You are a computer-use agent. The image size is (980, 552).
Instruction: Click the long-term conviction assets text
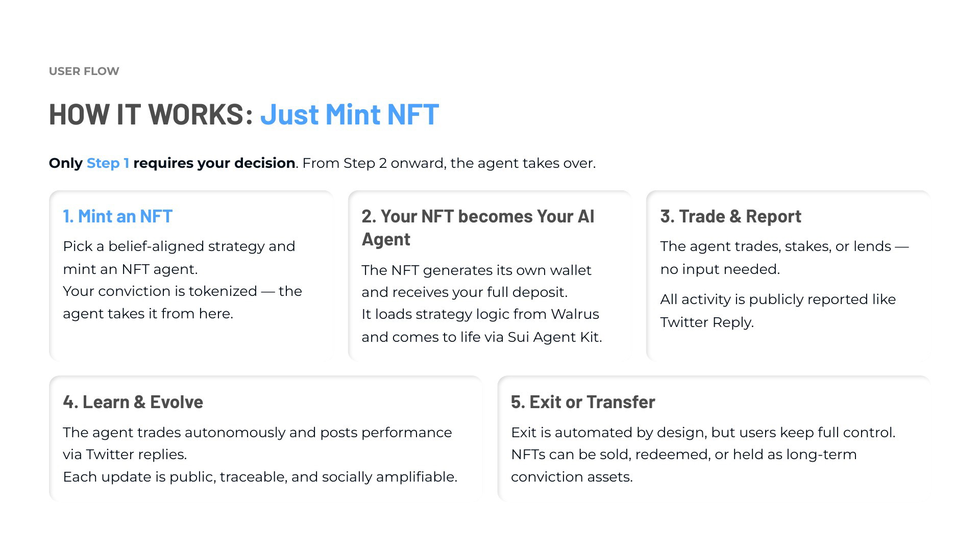coord(684,466)
